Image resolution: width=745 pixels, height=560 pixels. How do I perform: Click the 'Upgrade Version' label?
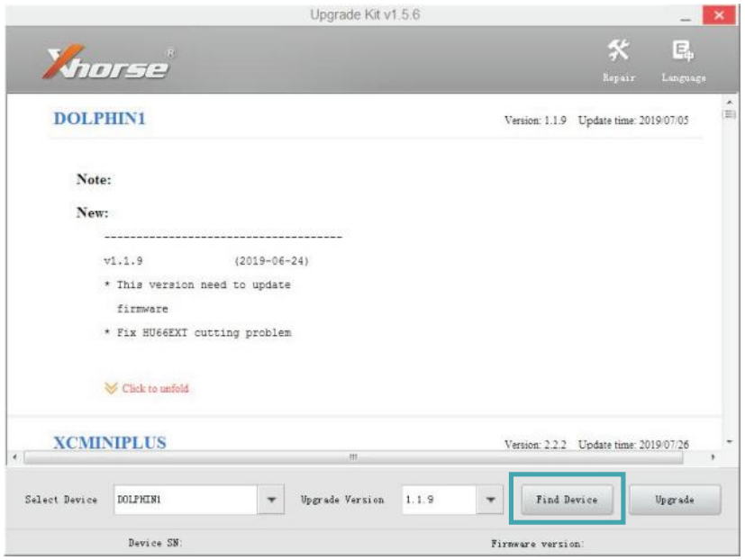[342, 500]
